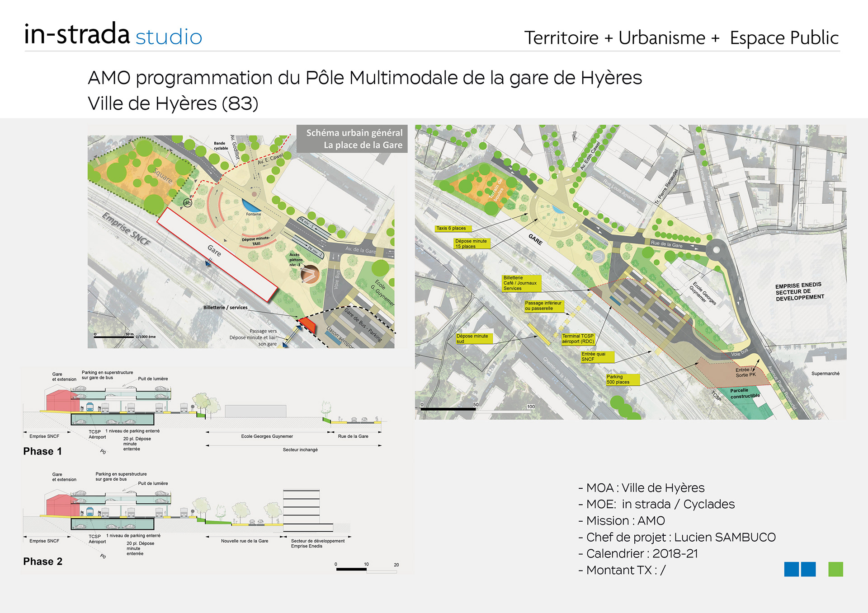This screenshot has height=613, width=868.
Task: Click the 'Terminal TCSP aéroport' yellow label
Action: tap(578, 339)
